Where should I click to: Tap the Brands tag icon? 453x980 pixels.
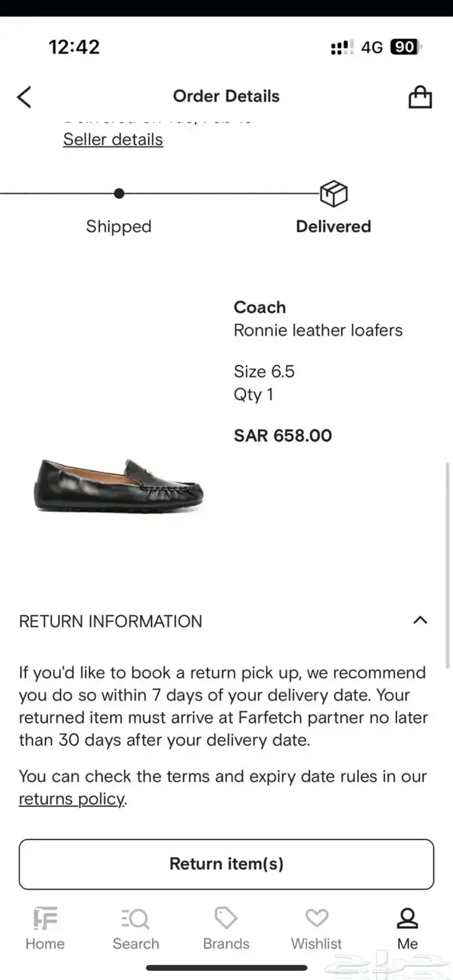click(226, 919)
